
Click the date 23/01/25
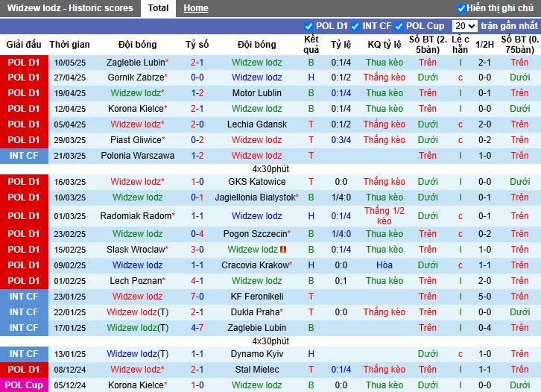pyautogui.click(x=70, y=297)
